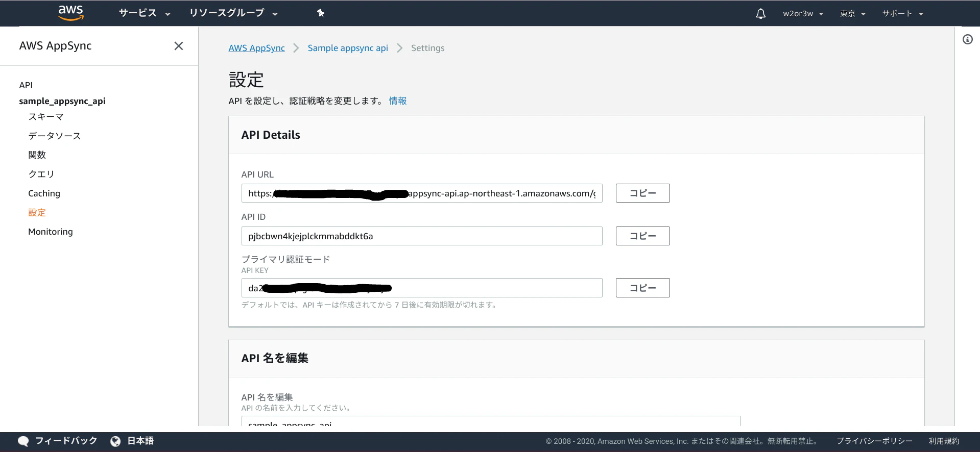This screenshot has height=452, width=980.
Task: Open the サポート support menu
Action: 903,14
